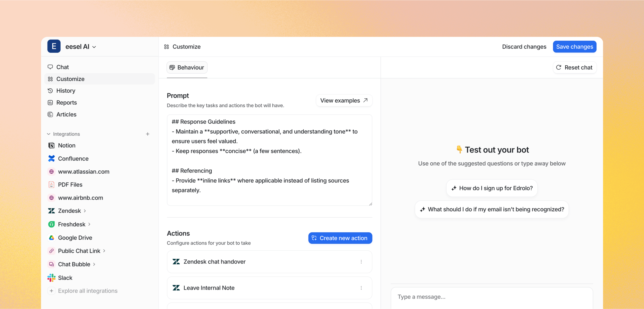Click the Chat speech bubble icon

tap(50, 67)
